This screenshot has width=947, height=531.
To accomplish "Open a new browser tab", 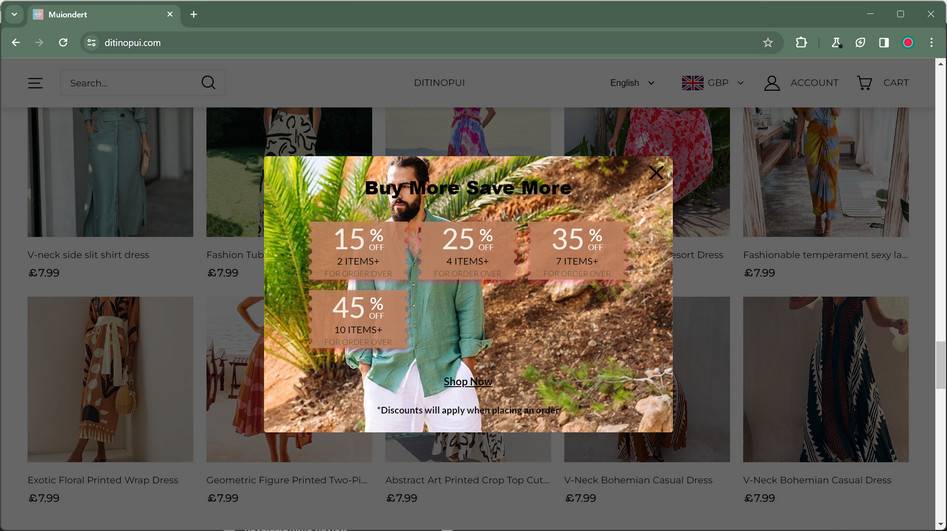I will coord(193,14).
